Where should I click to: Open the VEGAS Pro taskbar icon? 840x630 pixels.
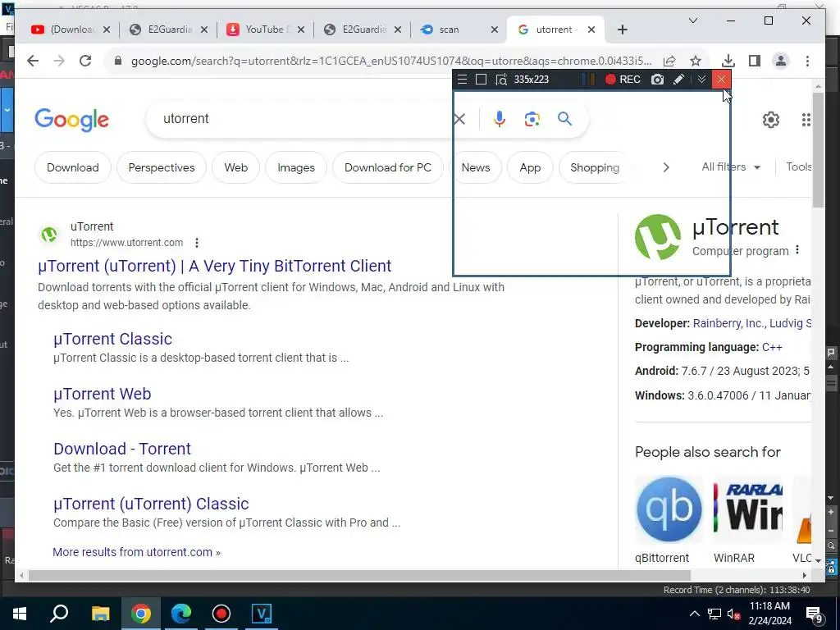262,614
